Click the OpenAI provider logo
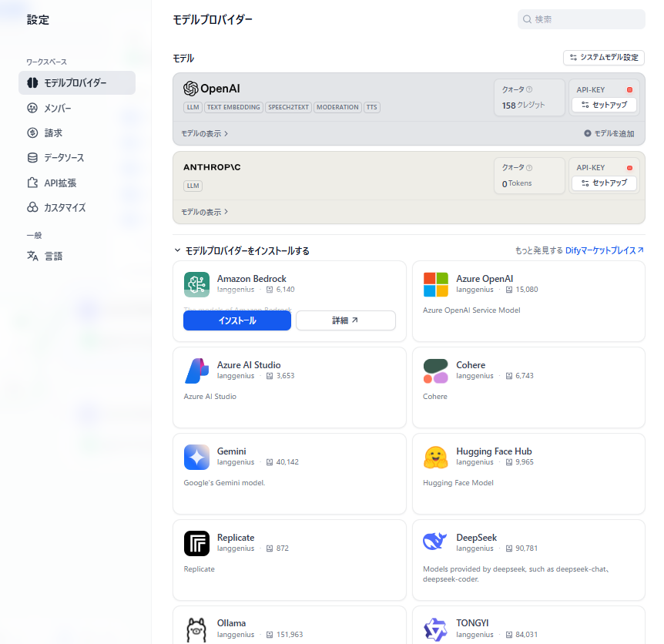Screen dimensions: 664x644 pos(212,89)
